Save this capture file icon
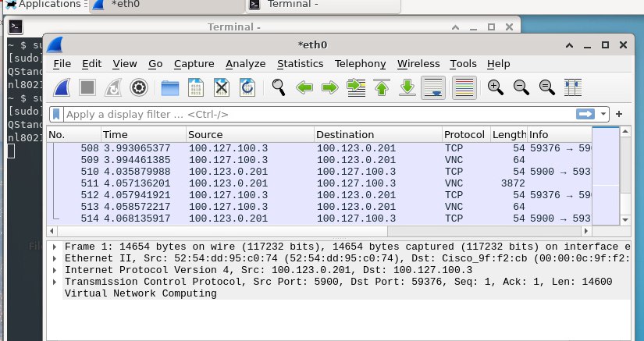This screenshot has height=341, width=644. click(196, 87)
